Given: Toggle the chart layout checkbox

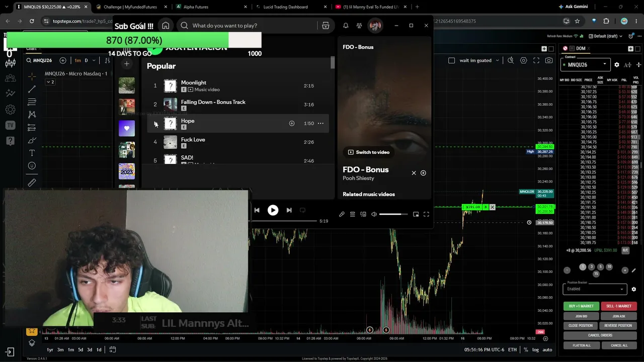Looking at the screenshot, I should [x=451, y=60].
